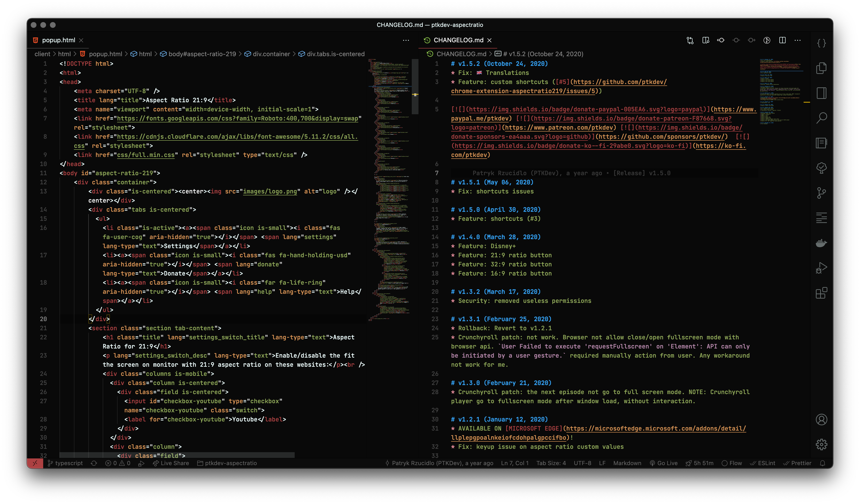Split the CHANGELOG editor to the right
Image resolution: width=860 pixels, height=504 pixels.
(782, 40)
